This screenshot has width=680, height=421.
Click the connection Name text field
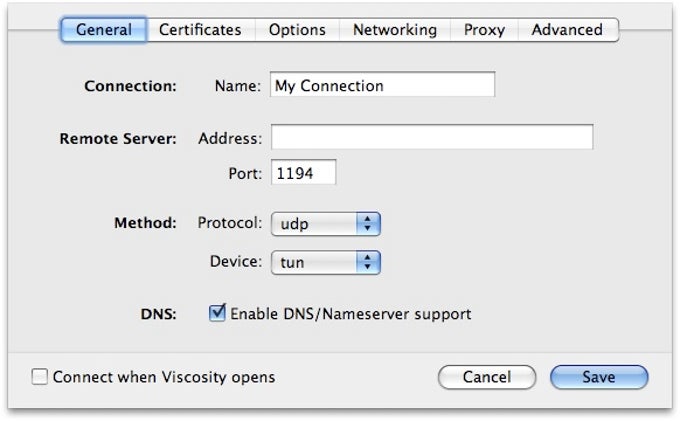pos(382,86)
